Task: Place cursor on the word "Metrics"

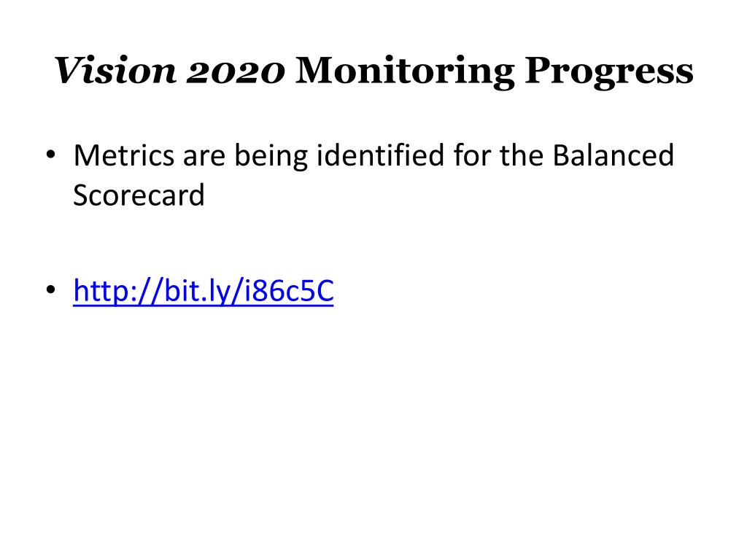Action: pos(124,155)
